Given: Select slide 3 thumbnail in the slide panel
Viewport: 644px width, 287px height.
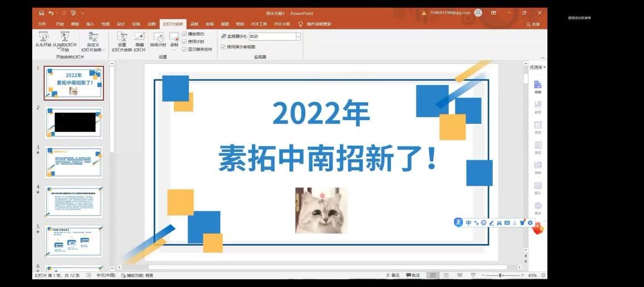Looking at the screenshot, I should point(73,162).
